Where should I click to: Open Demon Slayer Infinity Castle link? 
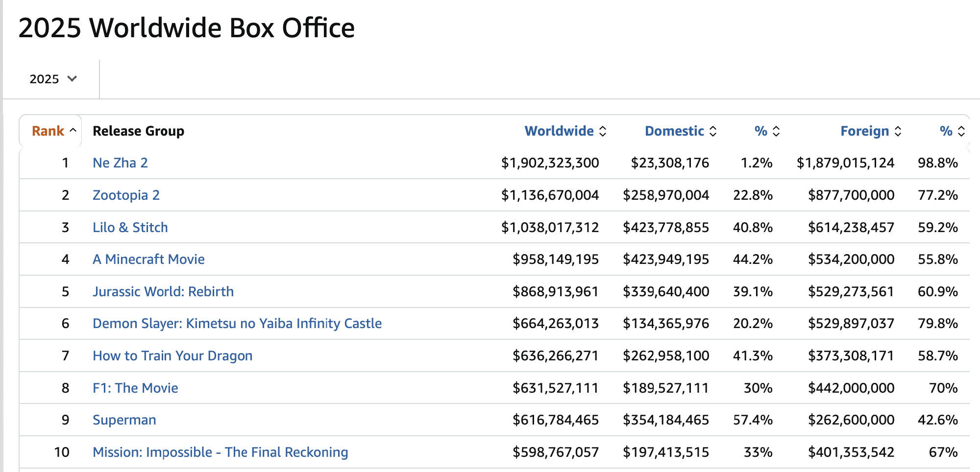237,323
